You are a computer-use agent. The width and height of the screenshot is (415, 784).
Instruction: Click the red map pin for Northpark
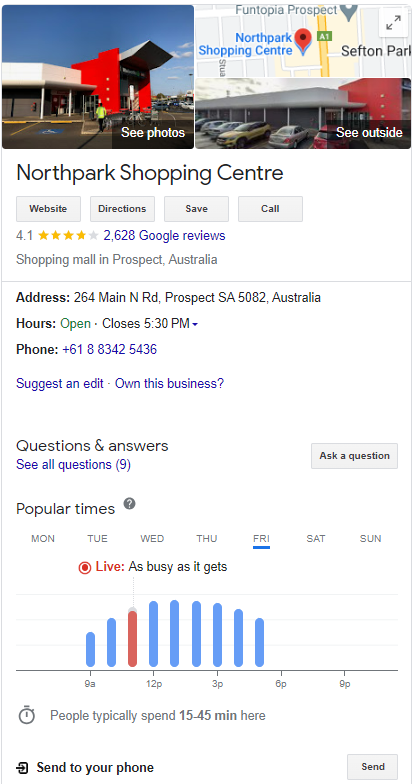point(303,40)
